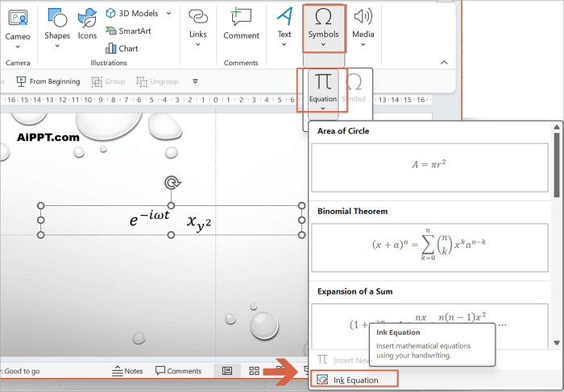This screenshot has height=392, width=564.
Task: Toggle the Notes pane
Action: coord(127,371)
